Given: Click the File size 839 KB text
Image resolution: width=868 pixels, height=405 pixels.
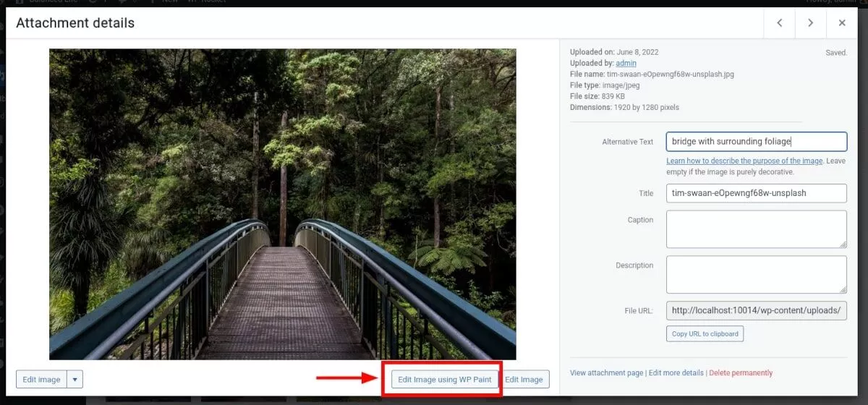Looking at the screenshot, I should tap(599, 96).
